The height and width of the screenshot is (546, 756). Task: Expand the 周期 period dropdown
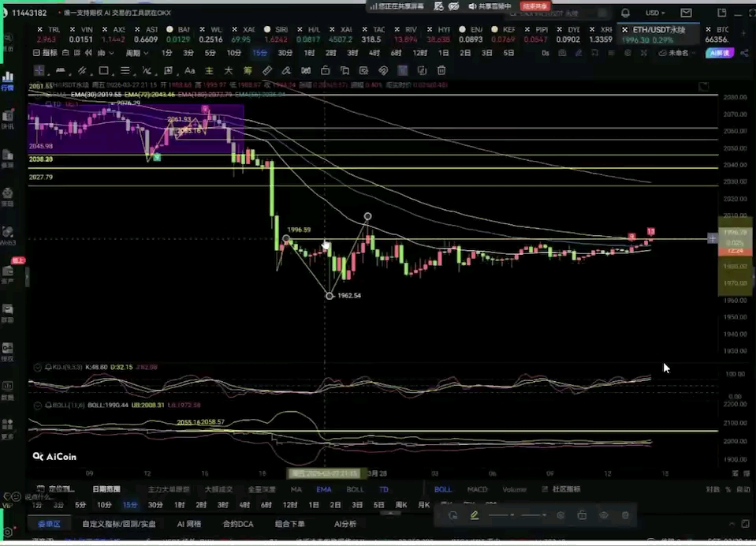point(137,53)
